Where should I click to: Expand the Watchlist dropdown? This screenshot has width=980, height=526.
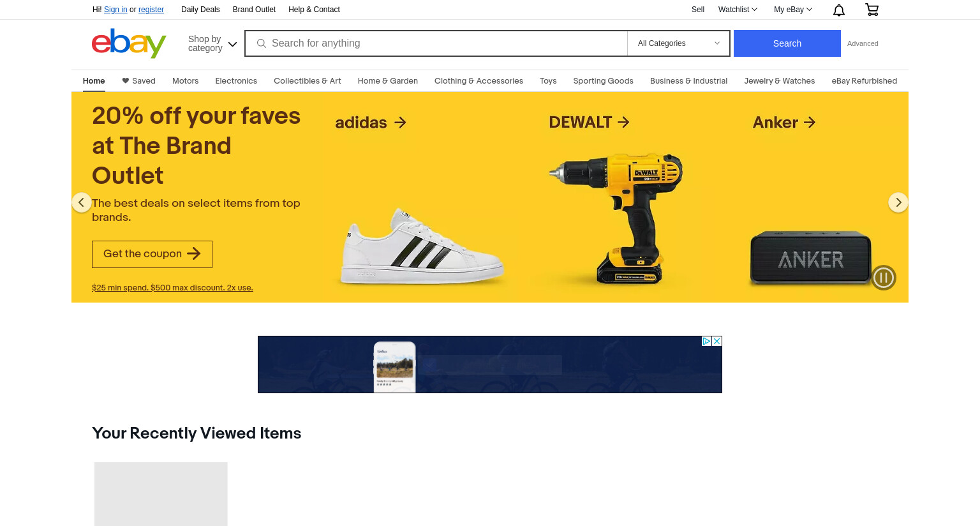[738, 10]
